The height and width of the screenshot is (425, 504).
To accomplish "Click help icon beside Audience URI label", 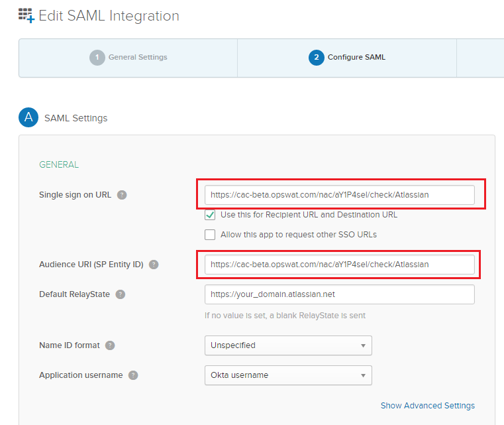I will tap(154, 265).
